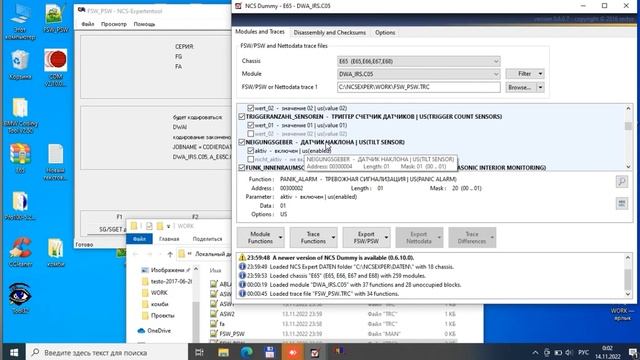640x360 pixels.
Task: Click the FSW/PSW trace file path field
Action: coord(418,87)
